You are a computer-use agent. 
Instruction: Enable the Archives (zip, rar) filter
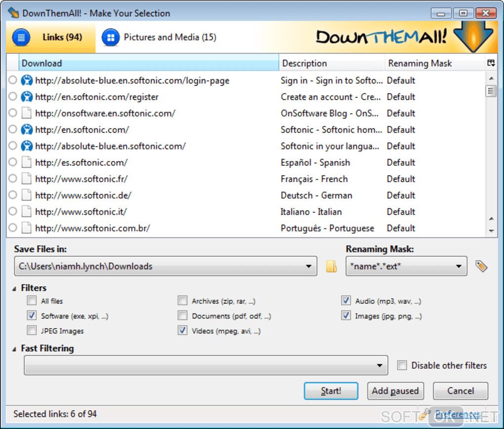click(182, 301)
